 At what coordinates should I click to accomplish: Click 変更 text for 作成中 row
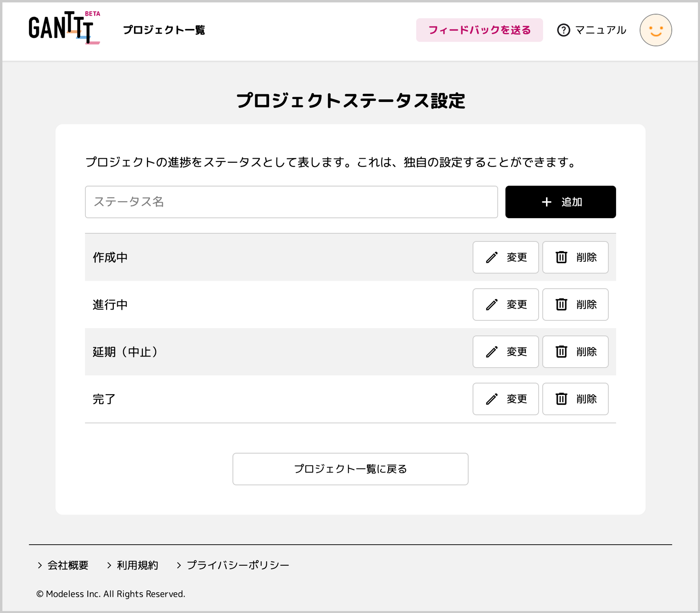[x=517, y=257]
